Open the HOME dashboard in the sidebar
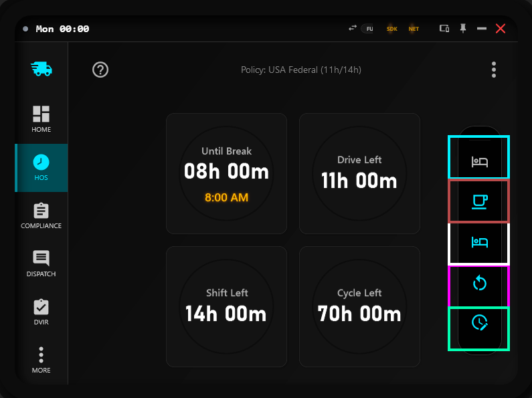 tap(41, 119)
